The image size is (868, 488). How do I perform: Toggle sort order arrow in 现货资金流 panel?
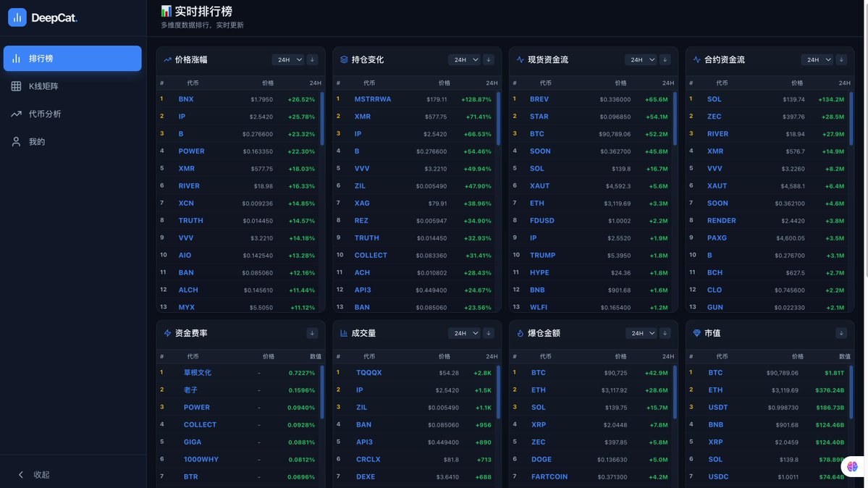click(x=665, y=59)
